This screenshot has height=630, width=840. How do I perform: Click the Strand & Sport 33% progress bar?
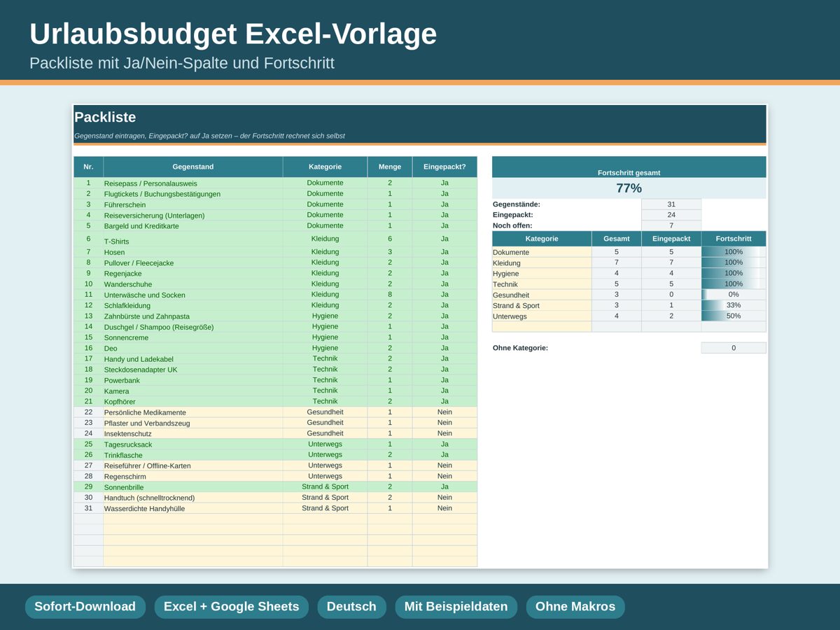click(734, 305)
